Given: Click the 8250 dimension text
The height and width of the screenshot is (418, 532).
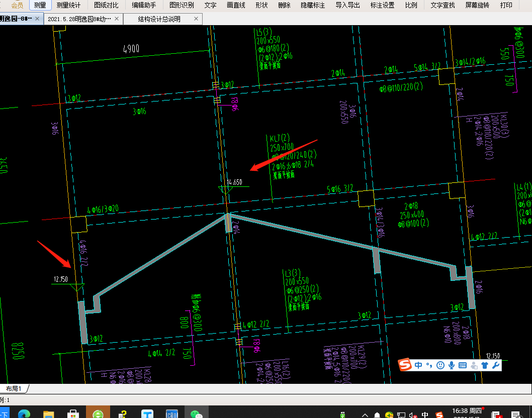Looking at the screenshot, I should coord(18,351).
